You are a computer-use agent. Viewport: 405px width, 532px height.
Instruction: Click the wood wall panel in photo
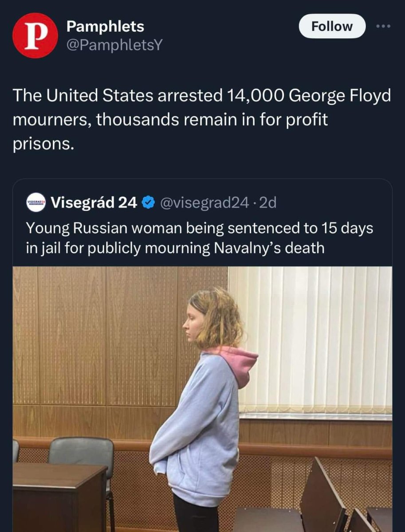(x=102, y=346)
